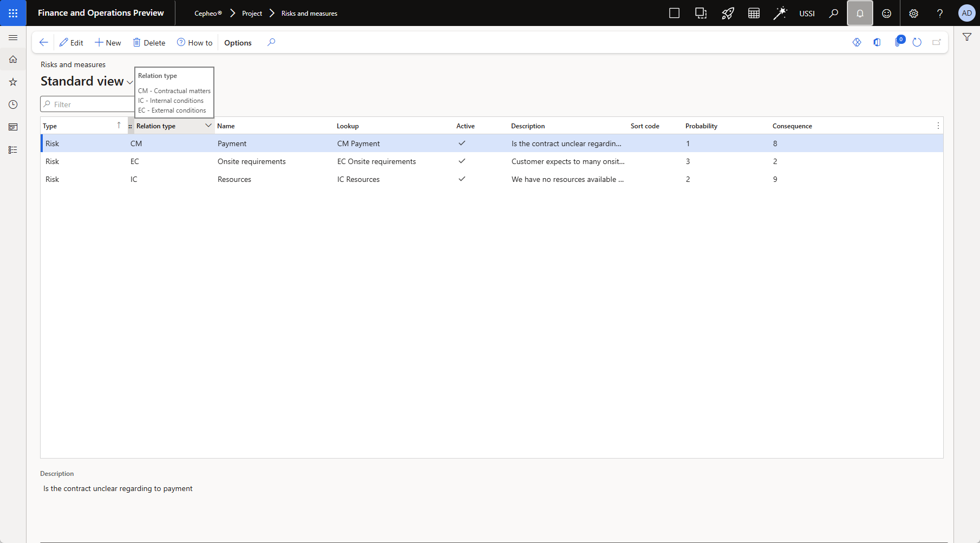Toggle Active checkmark for Payment row
980x543 pixels.
tap(462, 143)
